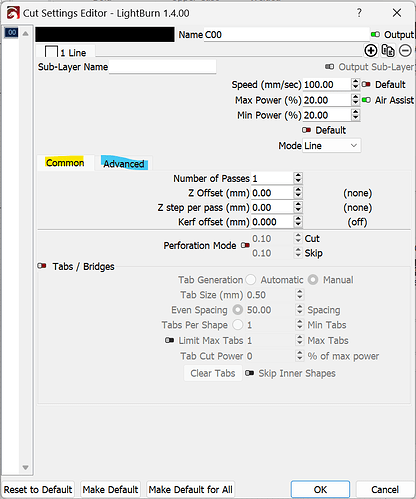Turn on Tabs / Bridges switch
416x499 pixels.
tap(42, 266)
